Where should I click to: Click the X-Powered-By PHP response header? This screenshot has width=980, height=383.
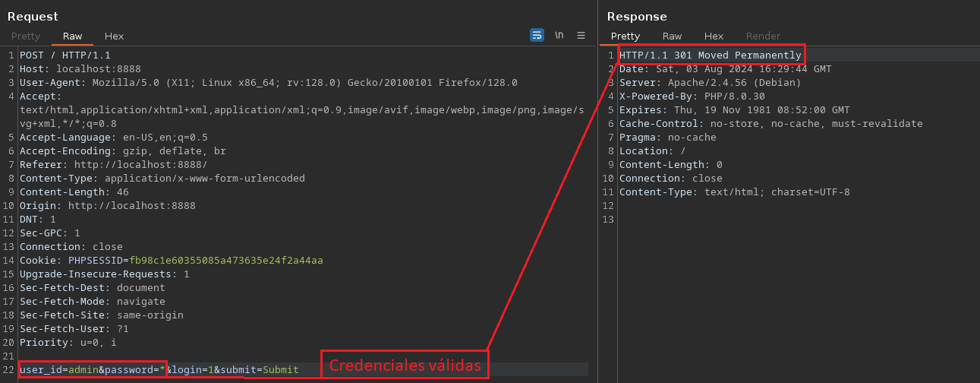click(x=692, y=97)
